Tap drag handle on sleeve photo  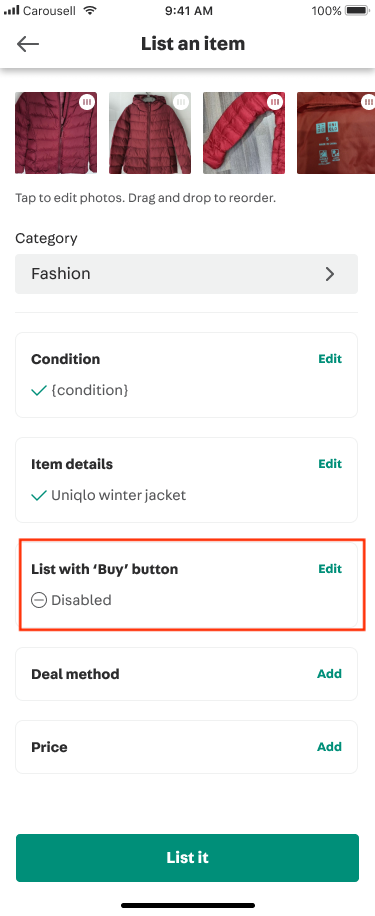click(x=275, y=102)
